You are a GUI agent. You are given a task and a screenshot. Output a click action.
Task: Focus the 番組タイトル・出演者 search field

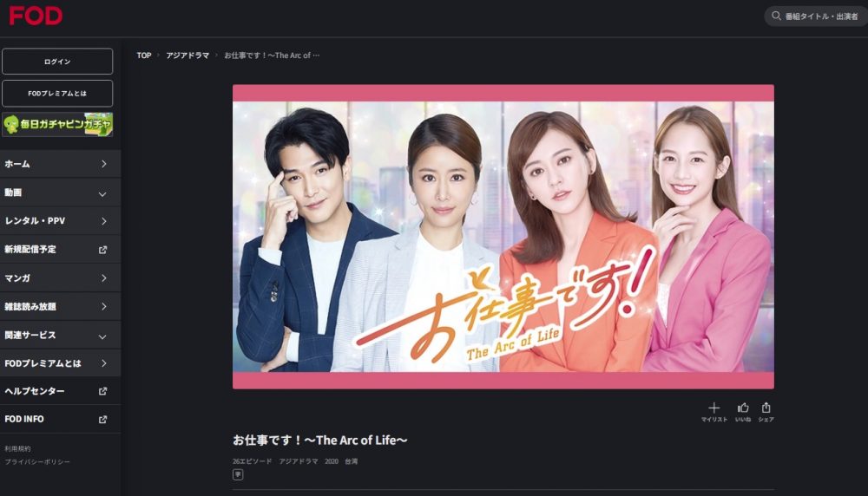pos(817,16)
